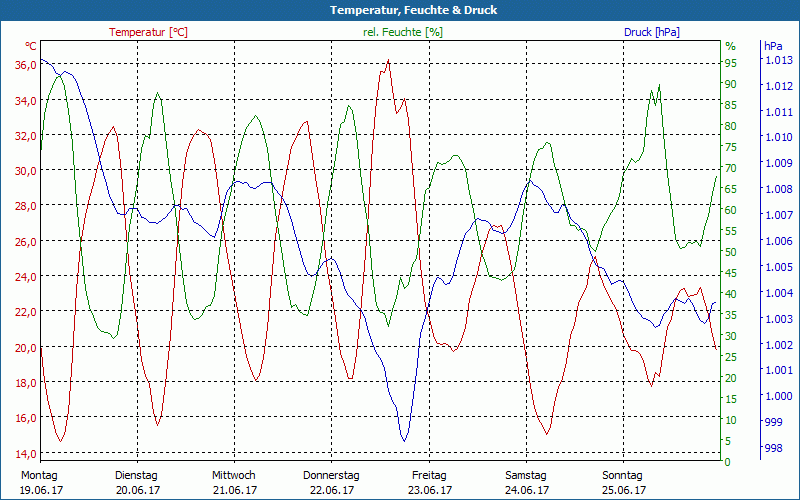Click the "26,0" temperature axis value
The width and height of the screenshot is (800, 500).
tap(26, 241)
